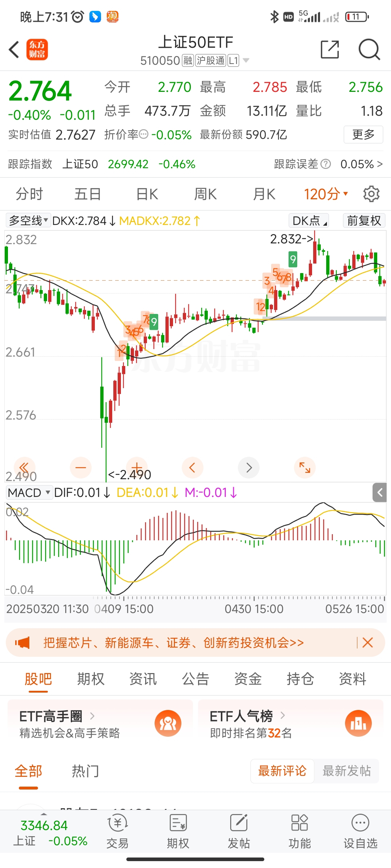Open 期权 in bottom bar
The width and height of the screenshot is (391, 868).
(x=178, y=831)
